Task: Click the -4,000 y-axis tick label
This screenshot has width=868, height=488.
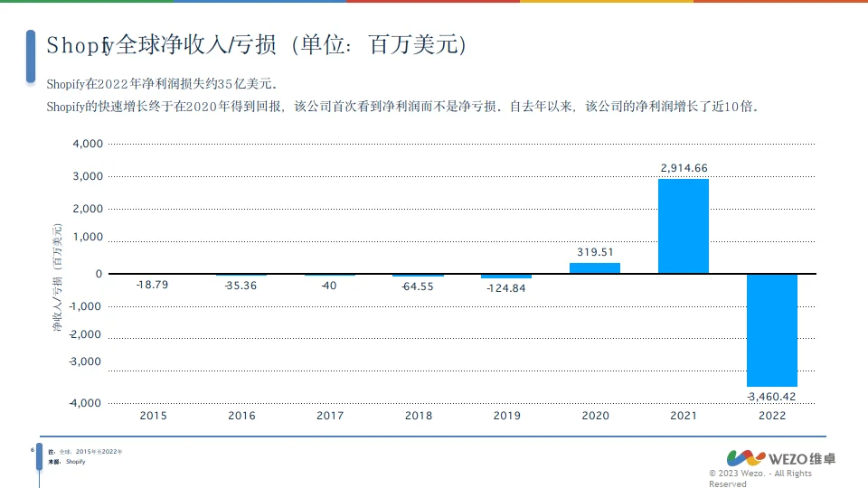Action: (x=85, y=403)
